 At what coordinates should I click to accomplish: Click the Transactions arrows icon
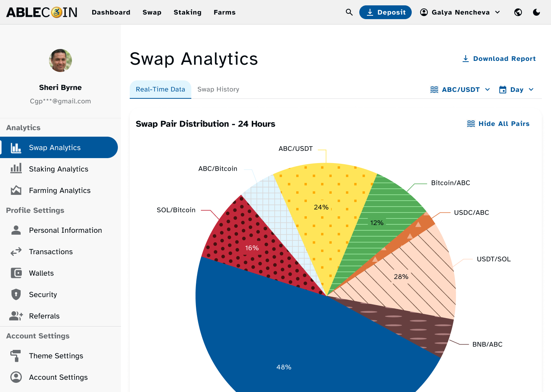pos(16,252)
